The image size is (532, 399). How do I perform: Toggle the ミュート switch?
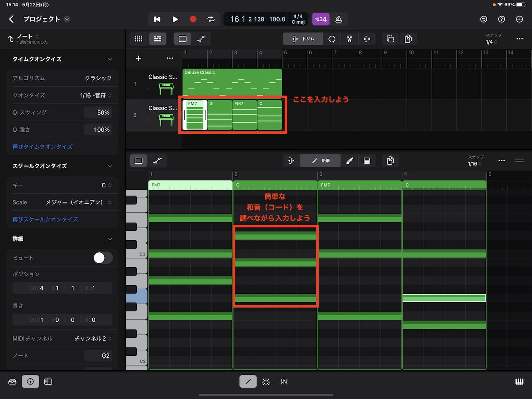[103, 258]
